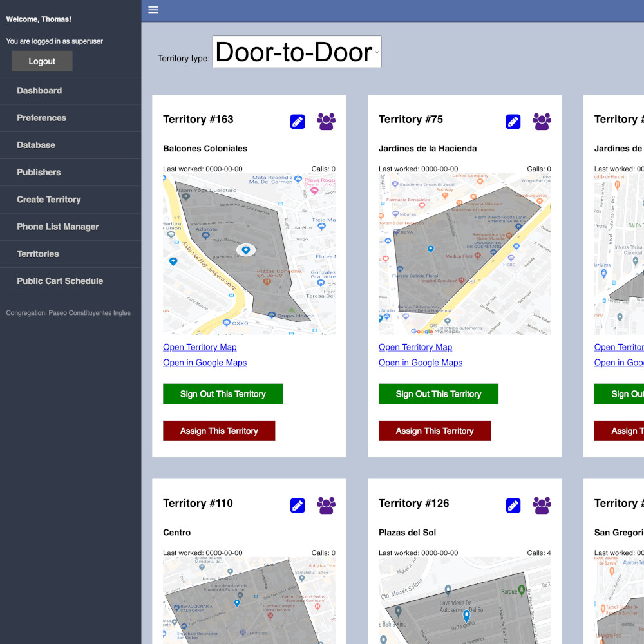Click the Balcones Coloniales map thumbnail
644x644 pixels.
pos(249,254)
